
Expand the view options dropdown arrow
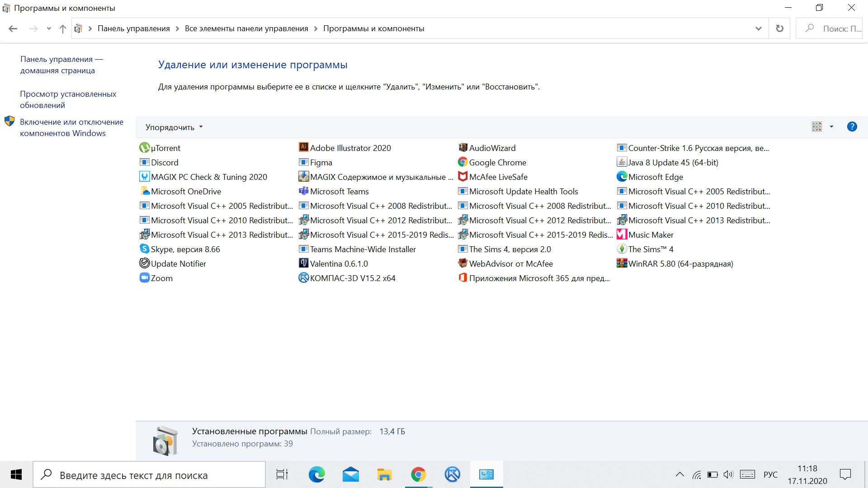[831, 127]
